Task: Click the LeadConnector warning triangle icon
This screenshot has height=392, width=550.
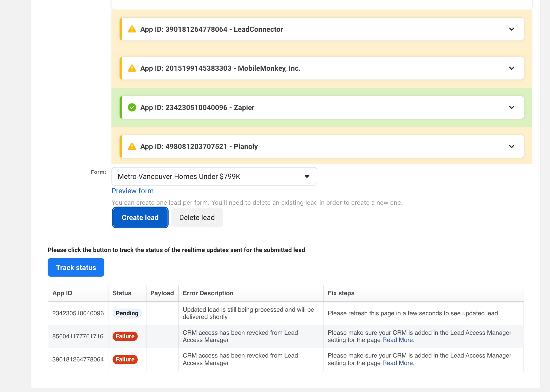Action: (132, 29)
